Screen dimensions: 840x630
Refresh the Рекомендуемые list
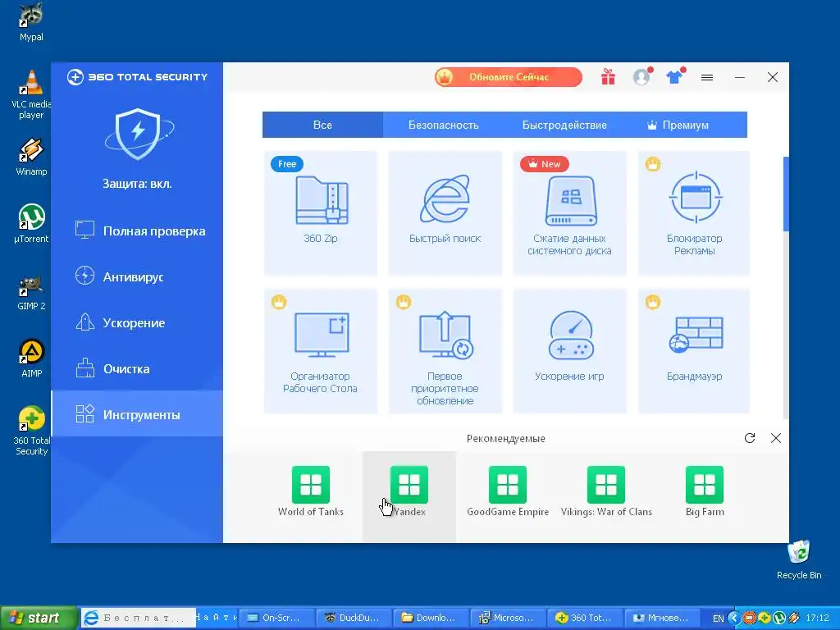(x=750, y=438)
